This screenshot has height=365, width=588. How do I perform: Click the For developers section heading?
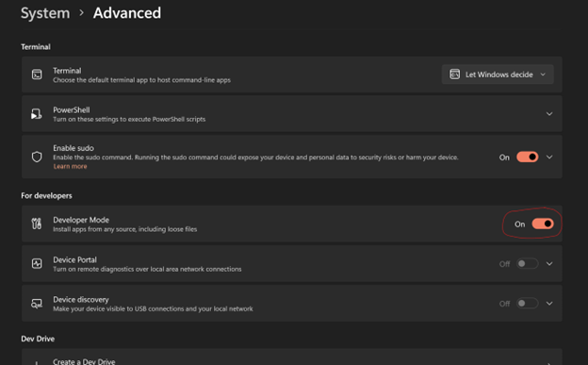(46, 195)
